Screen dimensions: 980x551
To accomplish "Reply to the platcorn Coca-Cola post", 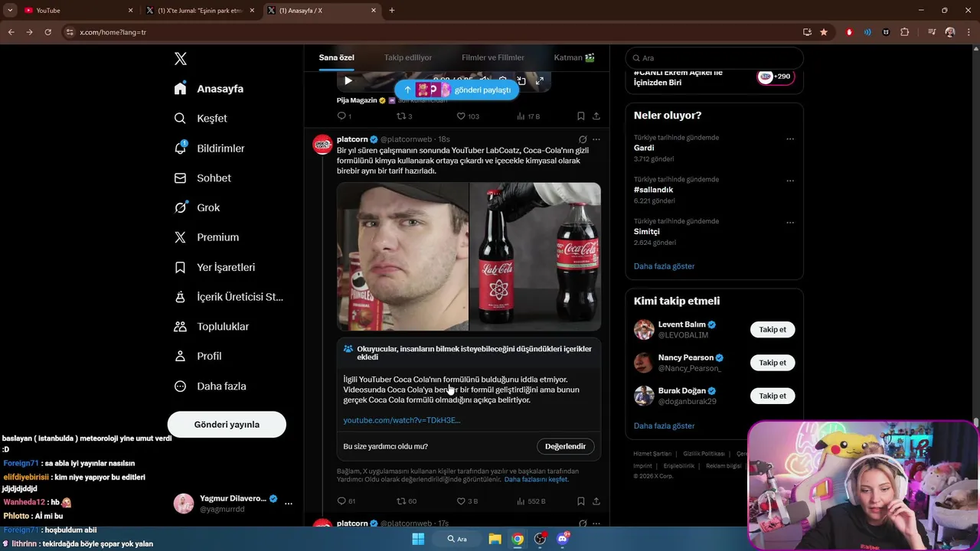I will [x=346, y=501].
